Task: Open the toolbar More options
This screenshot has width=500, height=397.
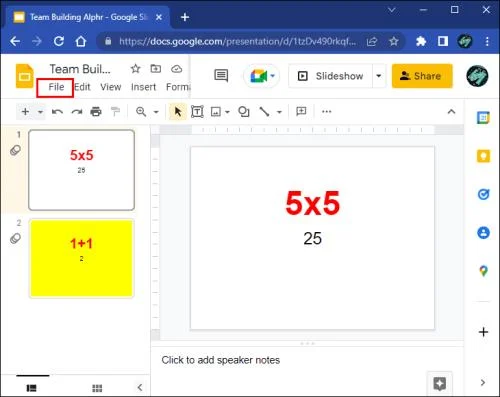Action: tap(327, 112)
